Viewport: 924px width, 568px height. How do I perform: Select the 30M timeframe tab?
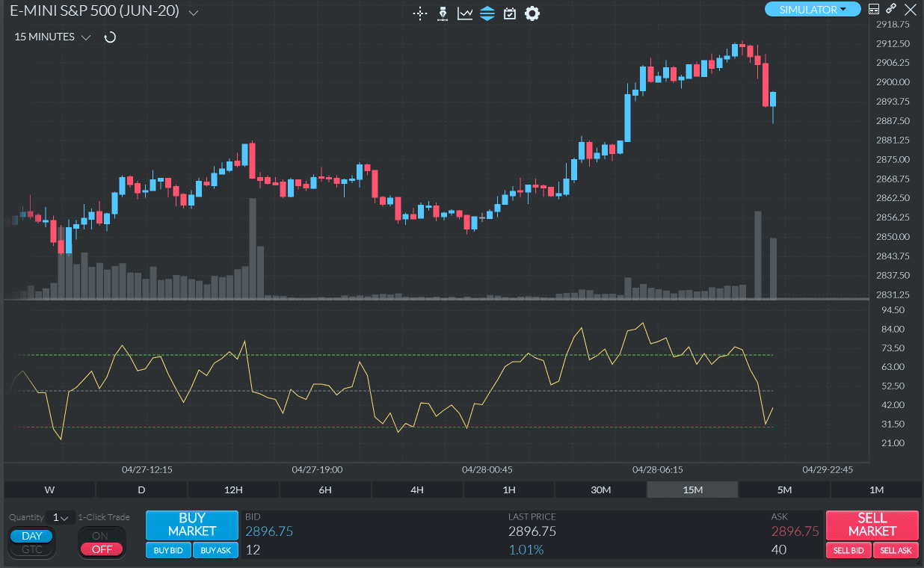(x=601, y=490)
